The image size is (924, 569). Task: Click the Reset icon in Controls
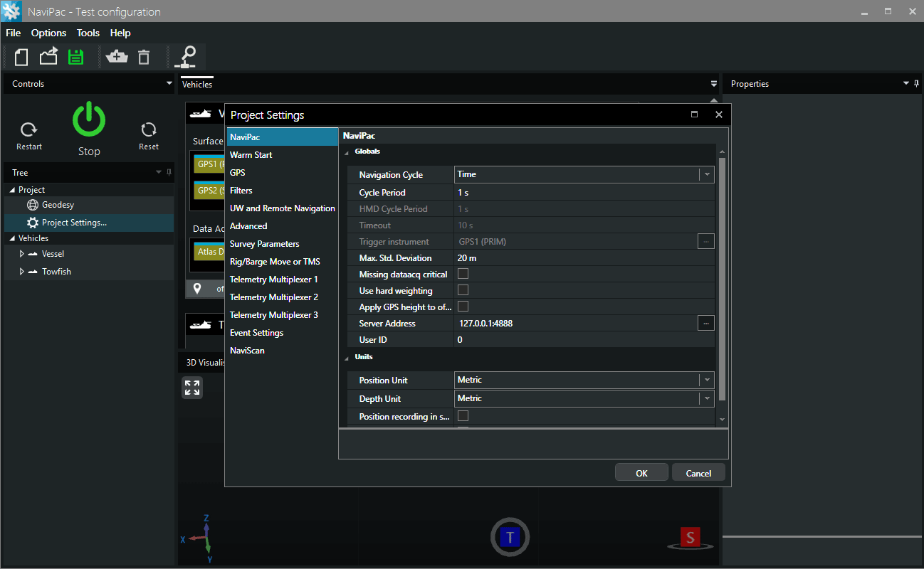click(x=148, y=130)
